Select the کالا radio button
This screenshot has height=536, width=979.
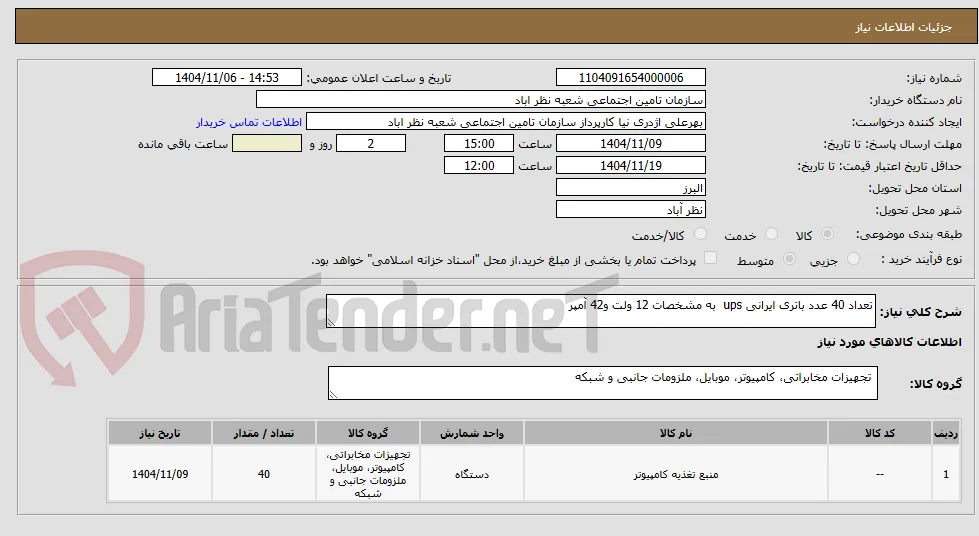point(827,234)
